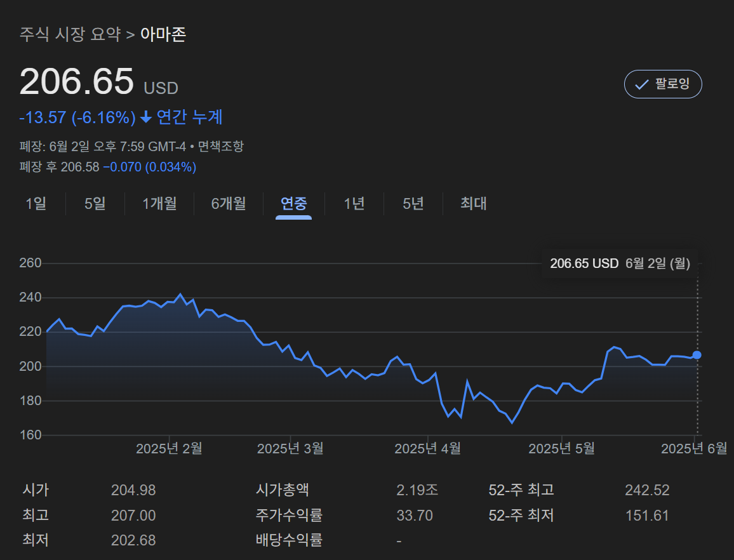Select the 5일 range tab

click(x=95, y=204)
